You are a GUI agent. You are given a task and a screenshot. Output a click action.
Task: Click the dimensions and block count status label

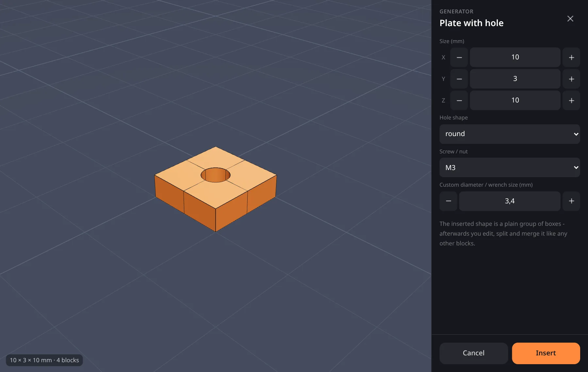[44, 360]
